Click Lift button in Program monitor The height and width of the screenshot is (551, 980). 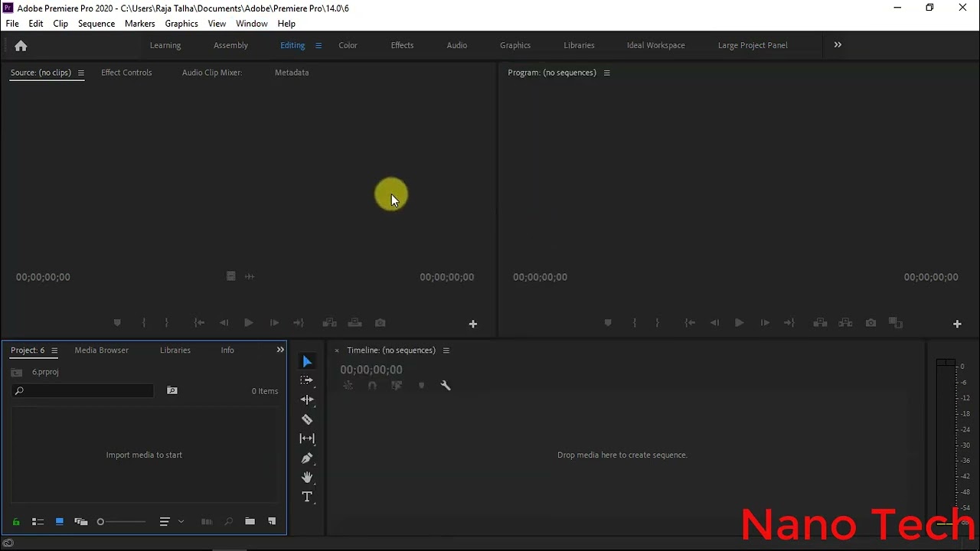(820, 323)
